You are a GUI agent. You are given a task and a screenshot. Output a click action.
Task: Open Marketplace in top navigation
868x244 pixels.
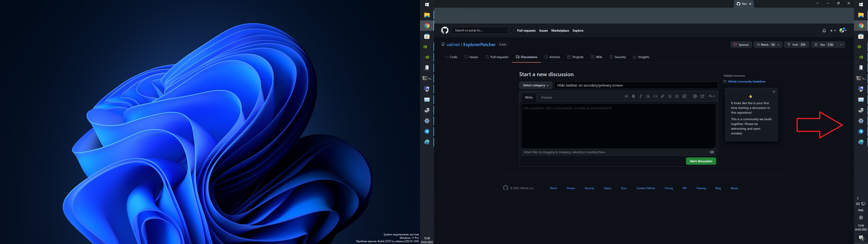click(560, 31)
